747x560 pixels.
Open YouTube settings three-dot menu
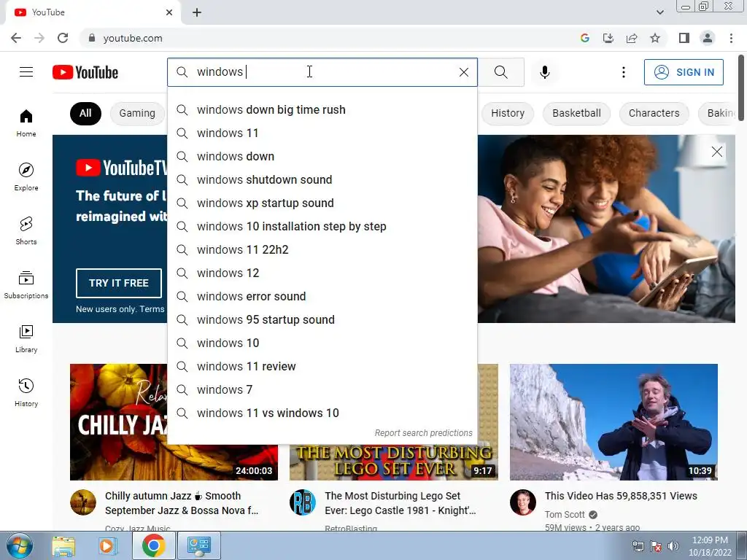coord(623,72)
